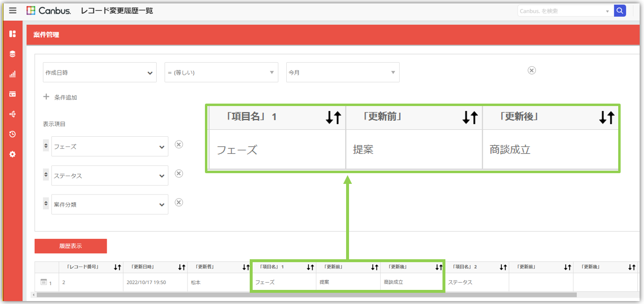Open the settings gear icon in sidebar
Viewport: 644px width, 304px height.
click(13, 154)
